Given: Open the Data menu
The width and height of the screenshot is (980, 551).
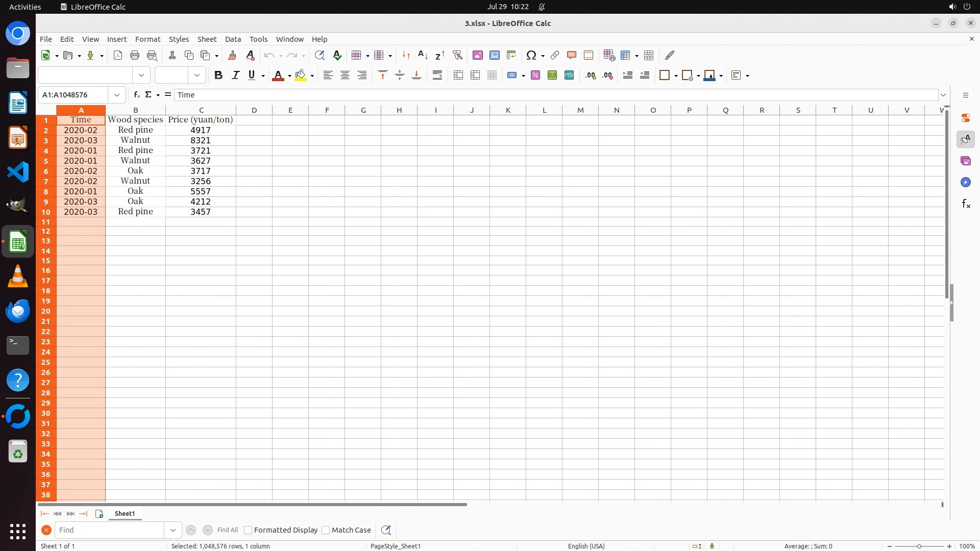Looking at the screenshot, I should [233, 39].
